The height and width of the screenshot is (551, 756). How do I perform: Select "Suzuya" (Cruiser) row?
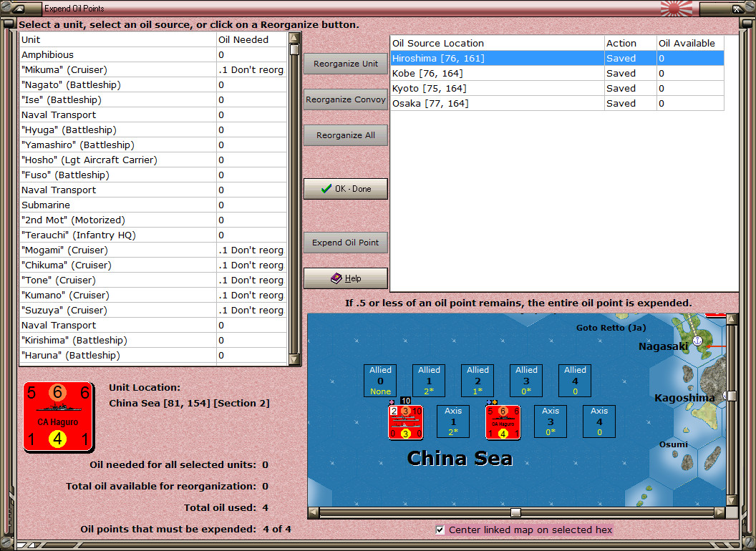coord(152,310)
